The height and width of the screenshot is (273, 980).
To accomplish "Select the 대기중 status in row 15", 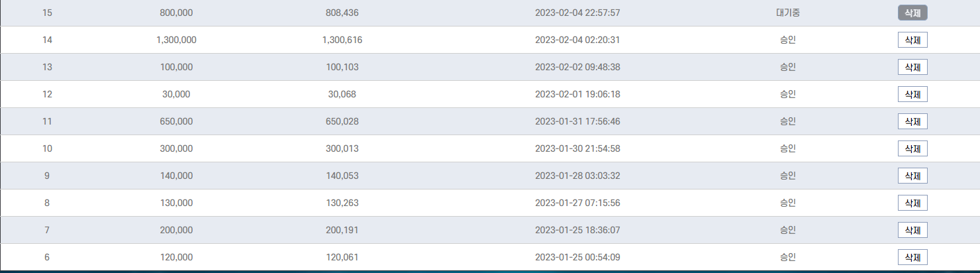I will tap(788, 13).
